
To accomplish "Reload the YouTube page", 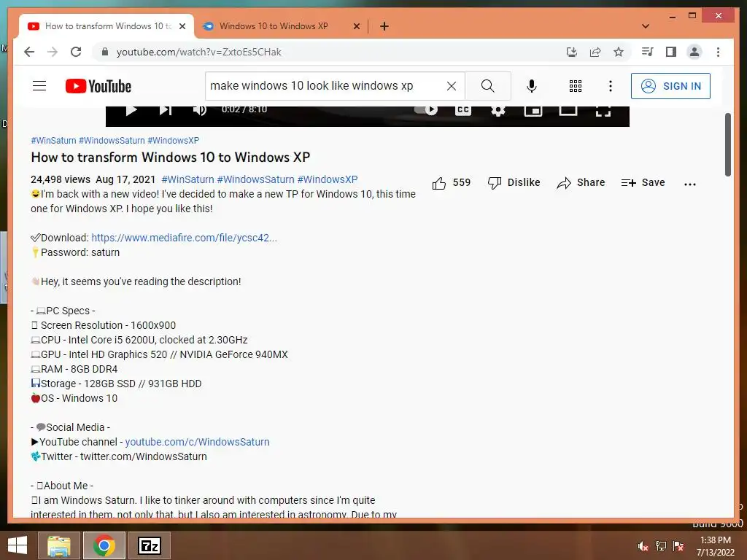I will [76, 52].
